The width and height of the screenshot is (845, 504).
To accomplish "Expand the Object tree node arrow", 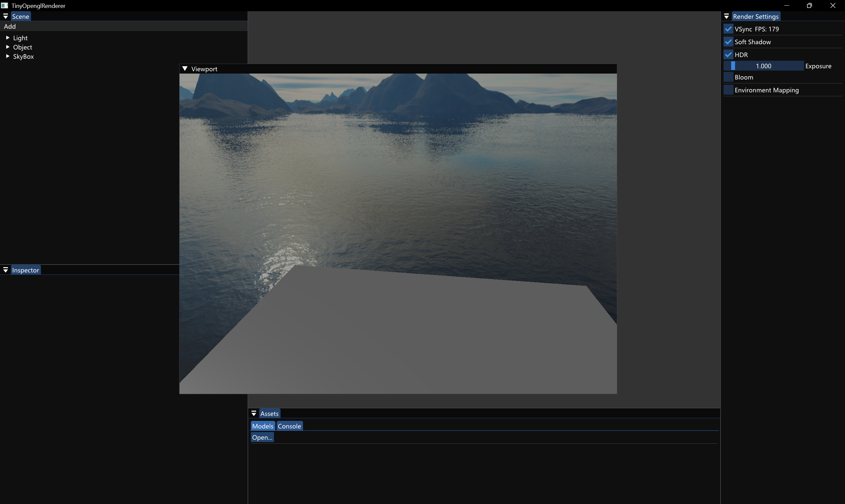I will coord(8,47).
